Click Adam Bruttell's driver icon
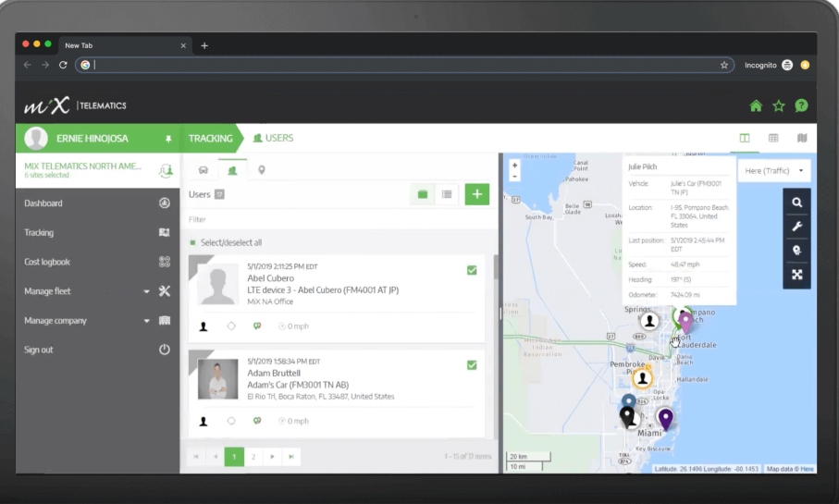Screen dimensions: 839x504 pyautogui.click(x=204, y=422)
